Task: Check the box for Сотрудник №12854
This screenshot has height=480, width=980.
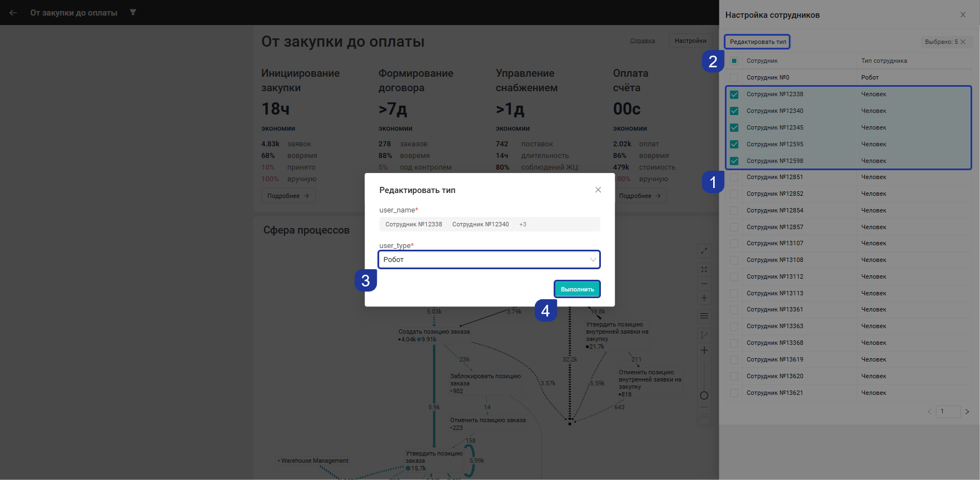Action: click(734, 210)
